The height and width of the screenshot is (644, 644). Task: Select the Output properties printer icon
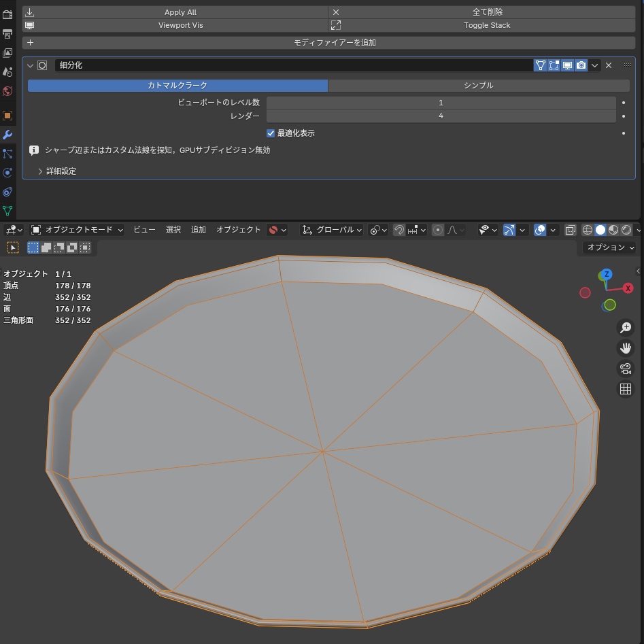pyautogui.click(x=7, y=35)
